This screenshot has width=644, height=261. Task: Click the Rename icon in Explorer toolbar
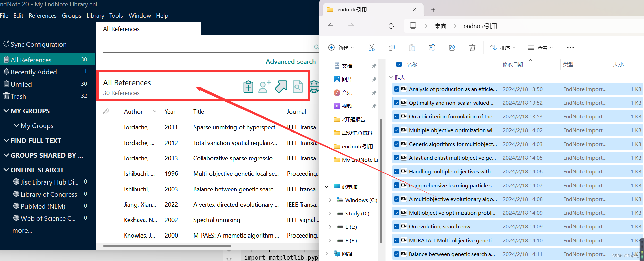(x=432, y=48)
